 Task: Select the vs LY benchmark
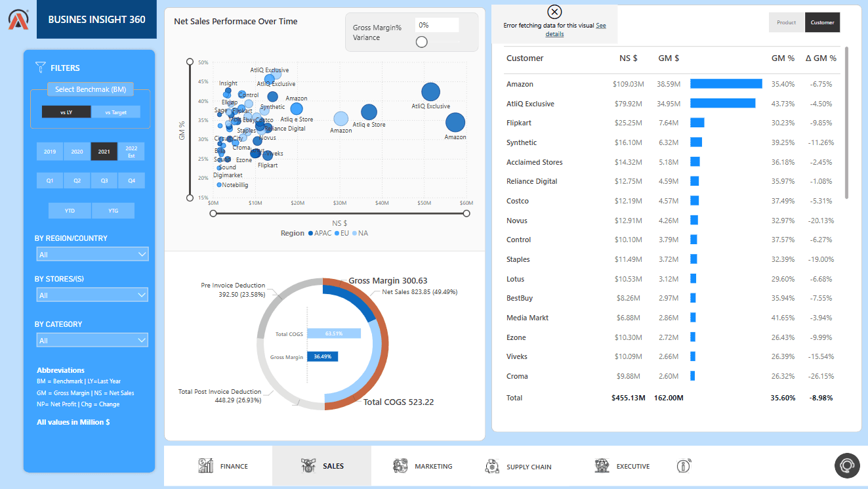pyautogui.click(x=66, y=112)
